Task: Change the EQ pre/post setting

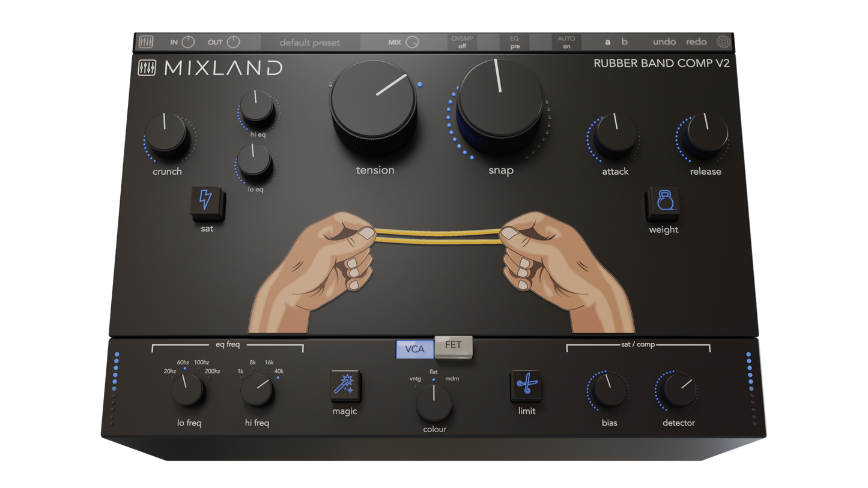Action: (x=515, y=42)
